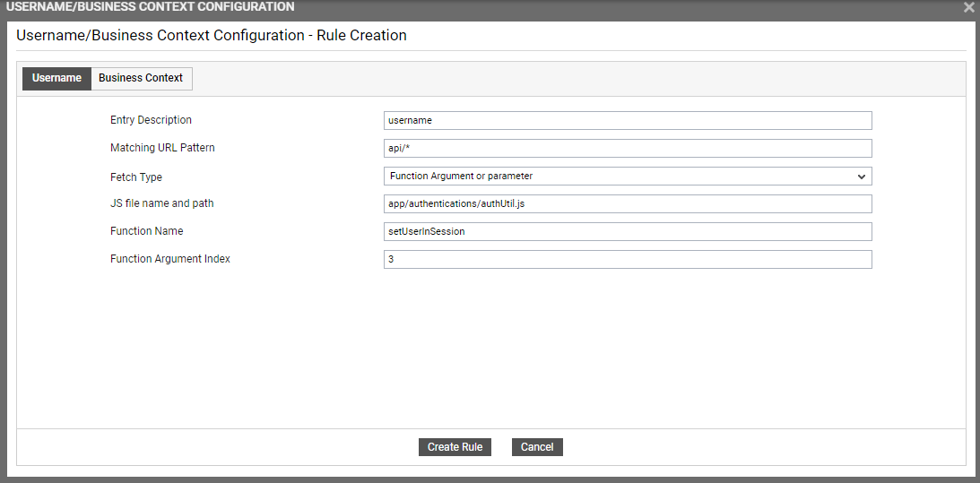
Task: Click the 'Function Name' label
Action: pos(147,231)
